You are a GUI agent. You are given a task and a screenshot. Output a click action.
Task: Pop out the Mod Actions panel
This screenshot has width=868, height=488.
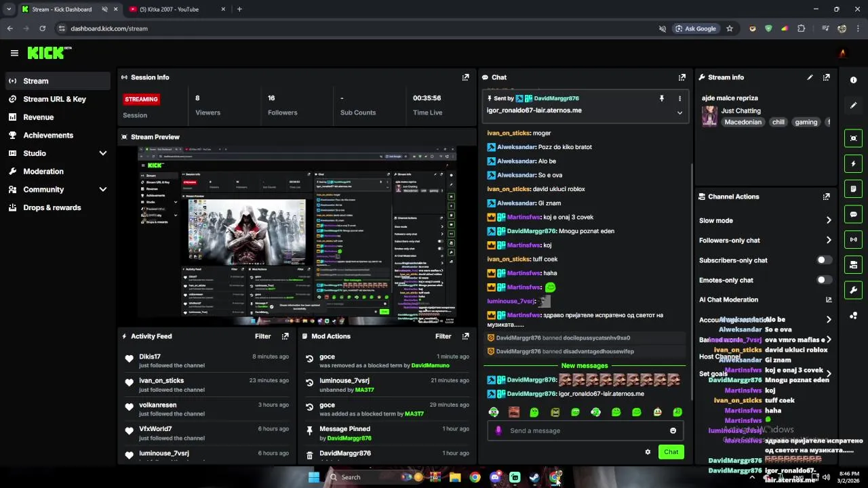coord(465,336)
